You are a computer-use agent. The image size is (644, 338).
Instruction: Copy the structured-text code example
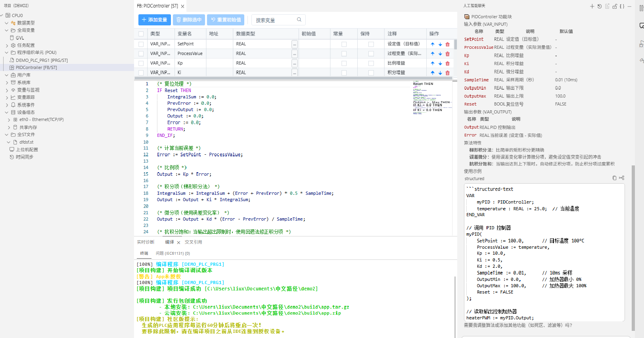[x=614, y=178]
